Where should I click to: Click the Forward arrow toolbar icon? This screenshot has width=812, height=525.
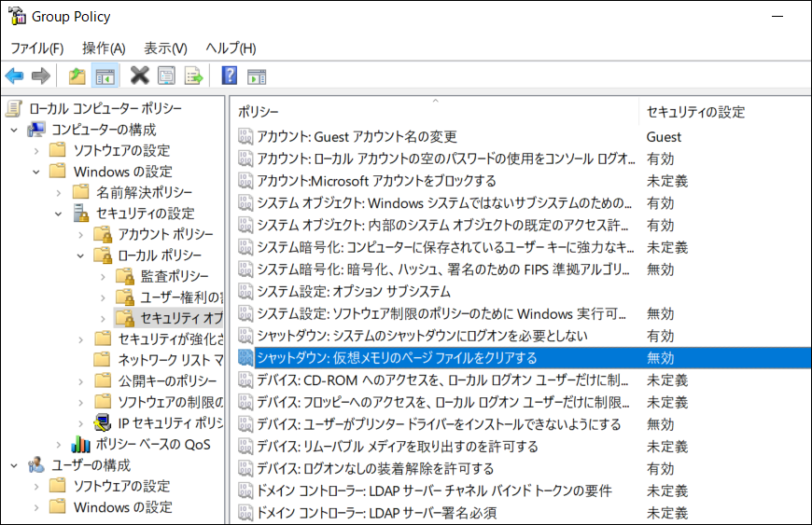click(41, 76)
